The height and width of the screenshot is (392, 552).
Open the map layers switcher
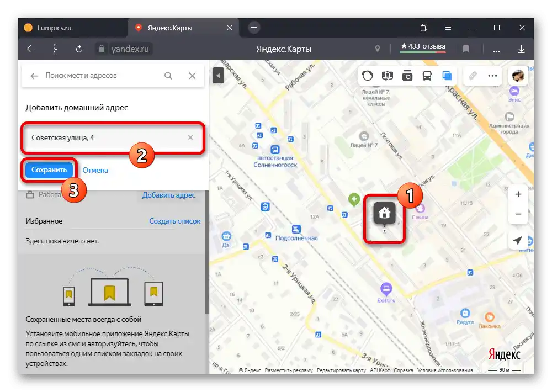[x=446, y=76]
